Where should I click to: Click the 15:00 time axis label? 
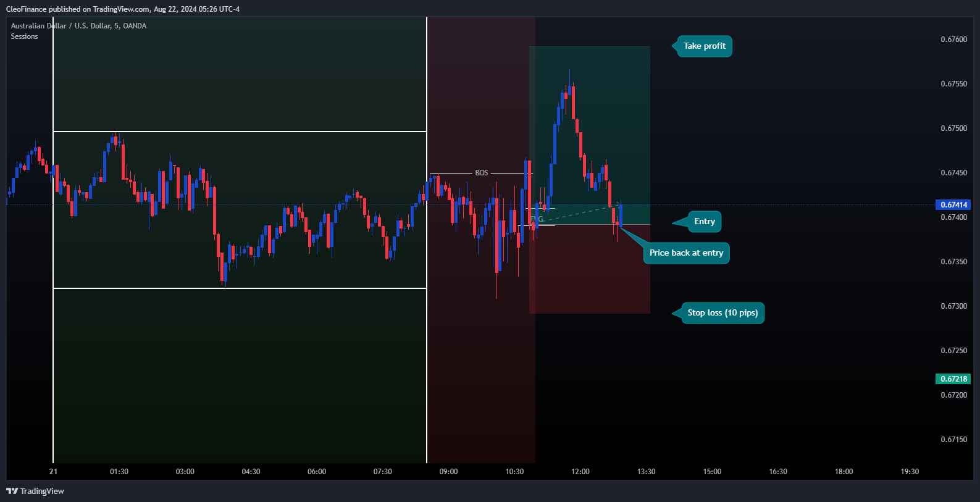pos(712,472)
